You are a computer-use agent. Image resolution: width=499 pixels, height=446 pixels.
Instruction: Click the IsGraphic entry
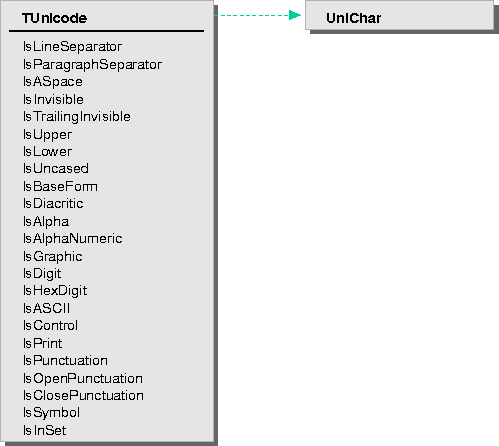coord(53,257)
